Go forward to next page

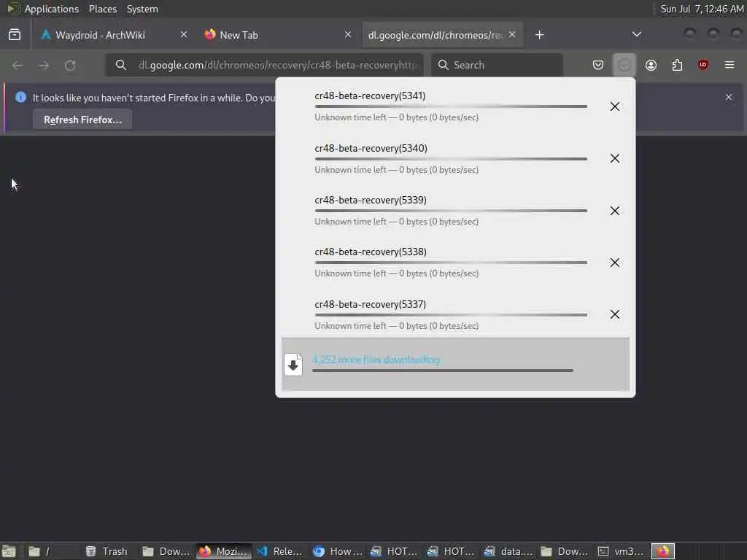coord(44,65)
